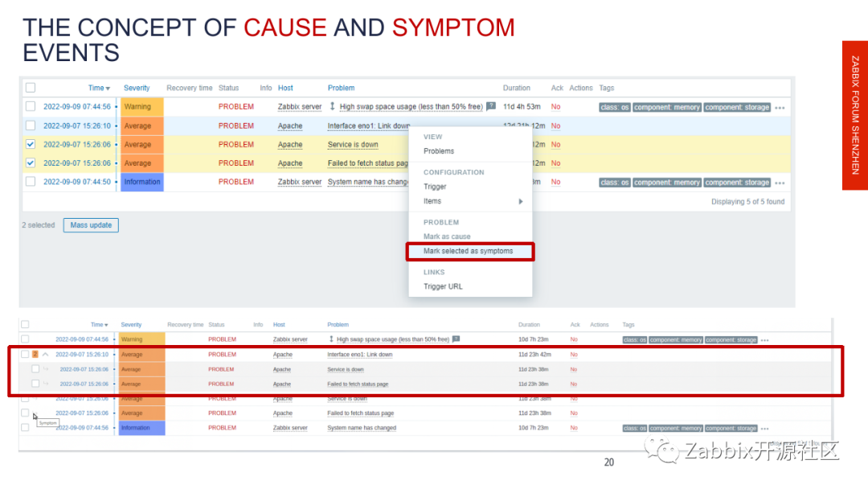This screenshot has height=489, width=868.
Task: Click No acknowledge link in upper Interface eno1 row
Action: (556, 125)
